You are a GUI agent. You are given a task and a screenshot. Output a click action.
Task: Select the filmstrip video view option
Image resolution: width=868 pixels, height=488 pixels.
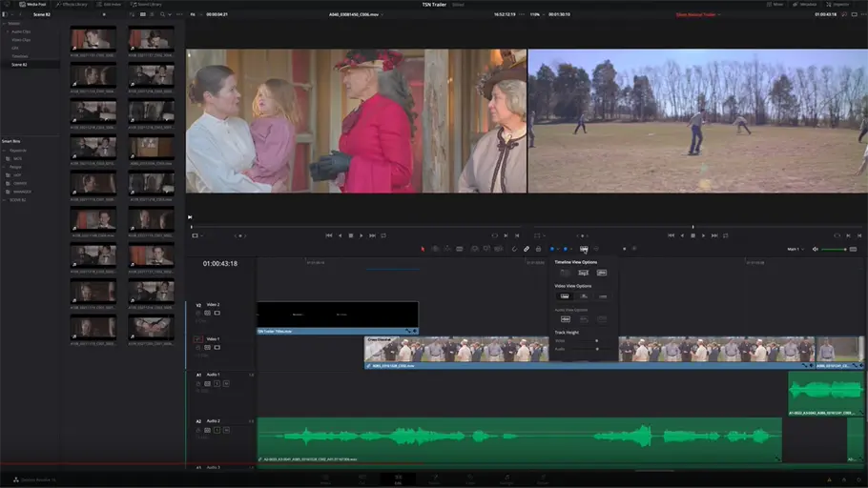(x=565, y=296)
